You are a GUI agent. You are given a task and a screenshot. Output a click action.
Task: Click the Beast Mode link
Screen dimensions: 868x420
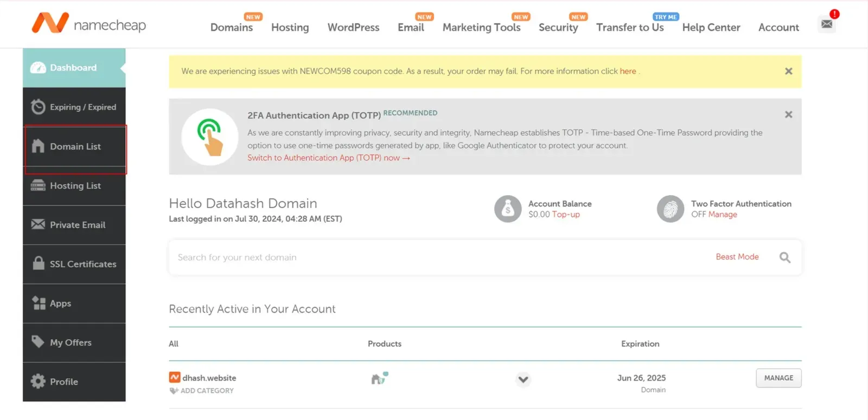737,257
